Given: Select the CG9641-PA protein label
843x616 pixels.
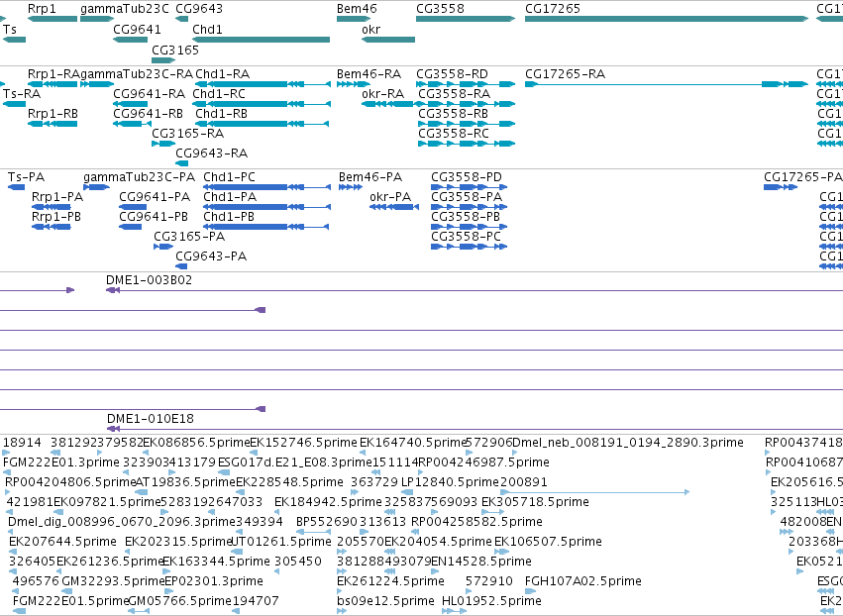Looking at the screenshot, I should (155, 197).
